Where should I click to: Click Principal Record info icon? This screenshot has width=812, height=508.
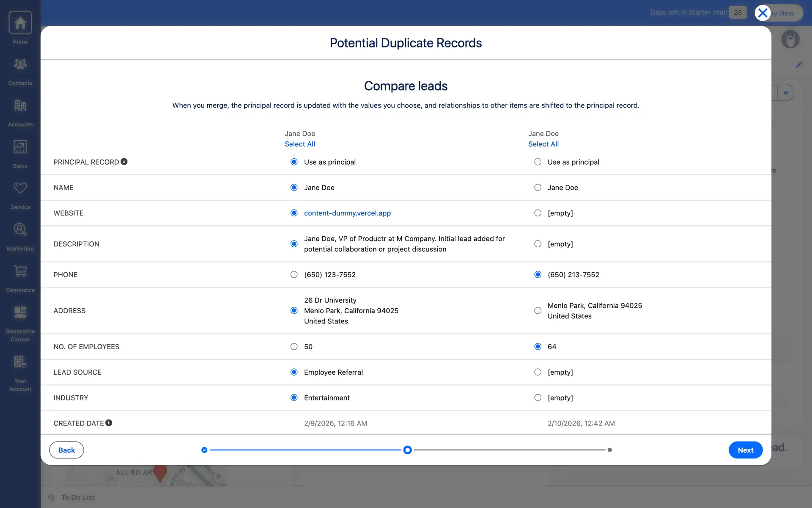click(124, 162)
